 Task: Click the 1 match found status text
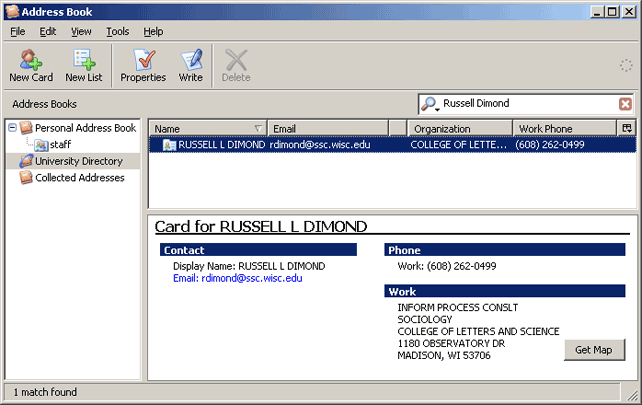pos(45,392)
